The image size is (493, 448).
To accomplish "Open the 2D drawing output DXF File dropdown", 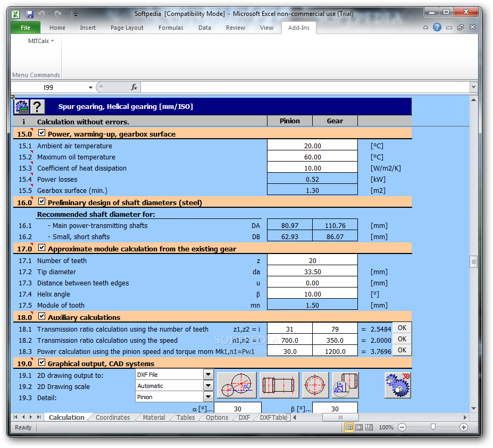I will 208,375.
